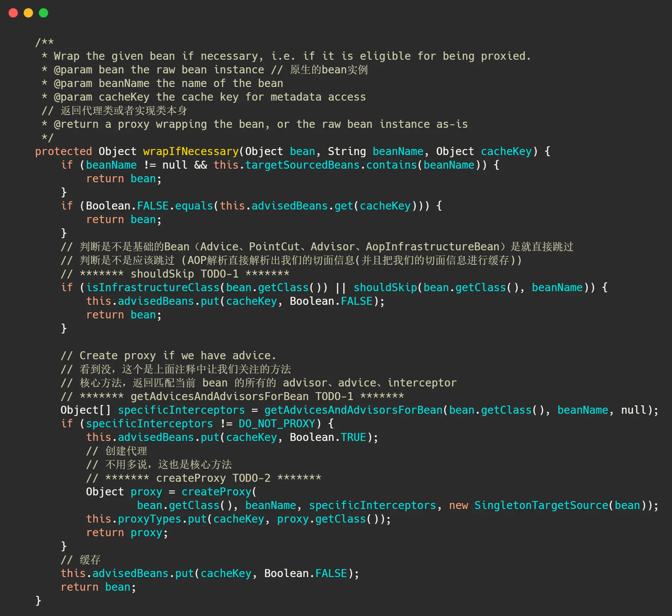This screenshot has width=672, height=616.
Task: Click 'targetSourcedBeans' in the first if statement
Action: pos(302,165)
